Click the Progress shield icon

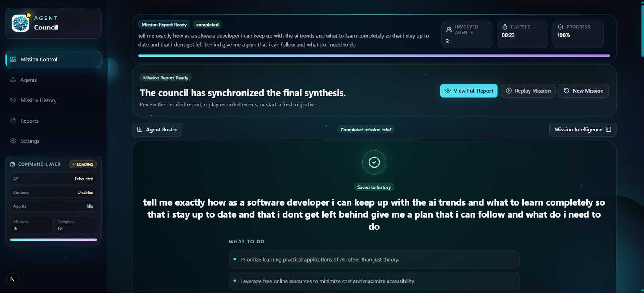(x=560, y=27)
